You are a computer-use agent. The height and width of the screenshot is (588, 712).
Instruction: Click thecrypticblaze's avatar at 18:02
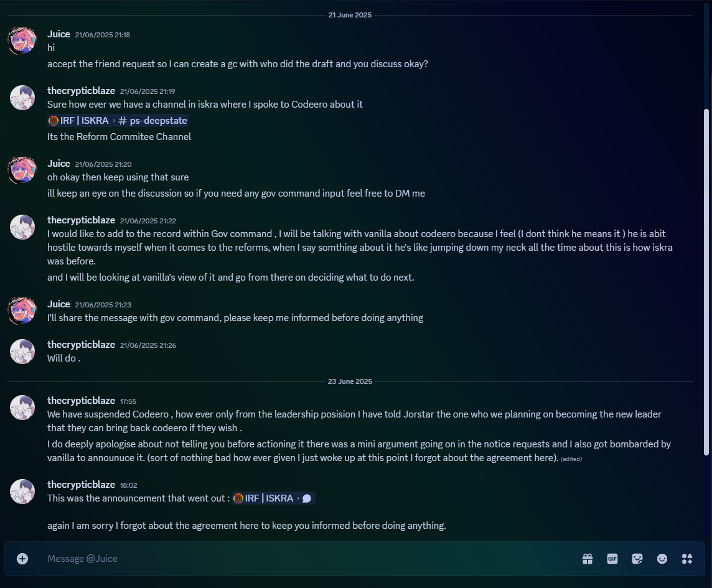(x=22, y=492)
